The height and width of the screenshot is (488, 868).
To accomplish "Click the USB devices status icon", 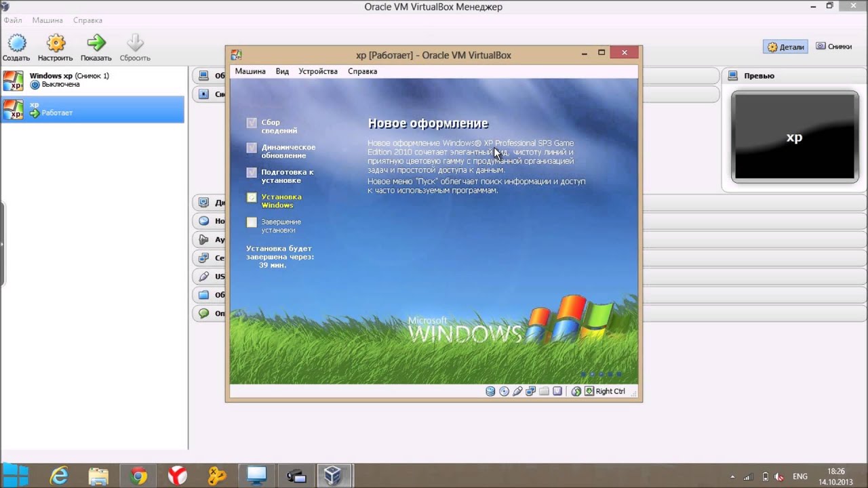I will [517, 391].
